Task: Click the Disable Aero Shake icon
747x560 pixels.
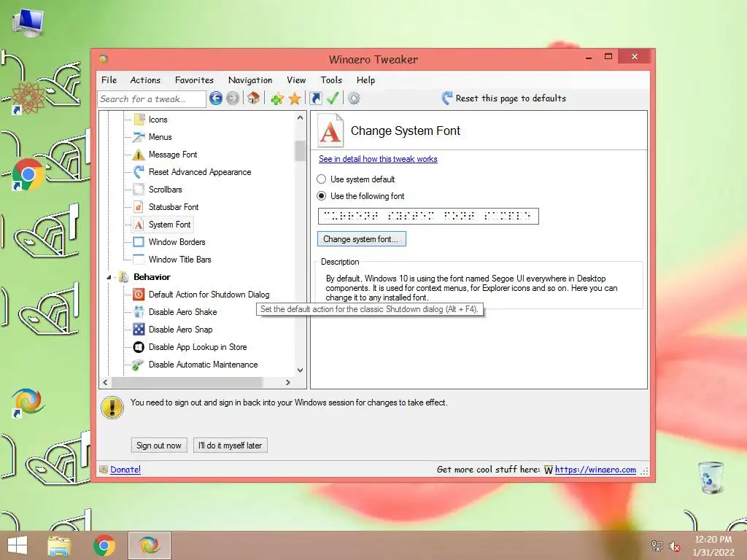Action: point(139,312)
